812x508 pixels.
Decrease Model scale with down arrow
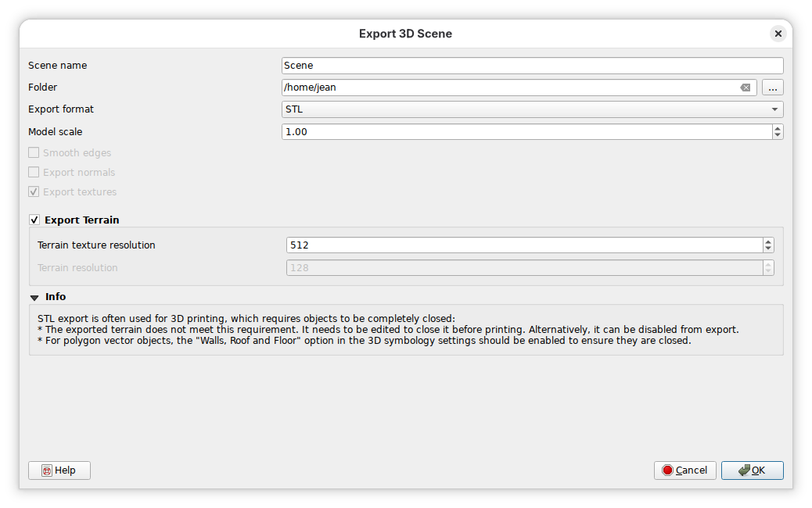(778, 135)
